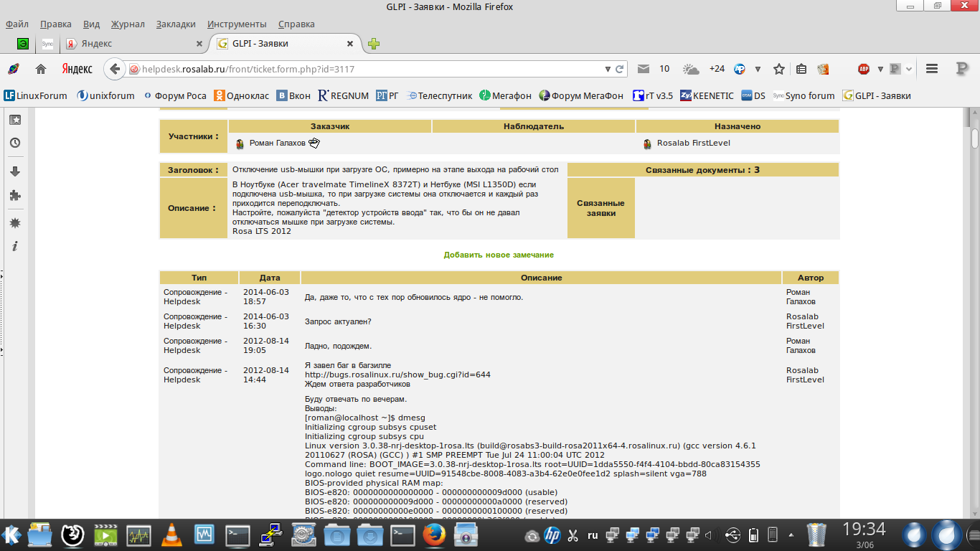Image resolution: width=980 pixels, height=551 pixels.
Task: Open the unixforum bookmark
Action: click(x=105, y=95)
